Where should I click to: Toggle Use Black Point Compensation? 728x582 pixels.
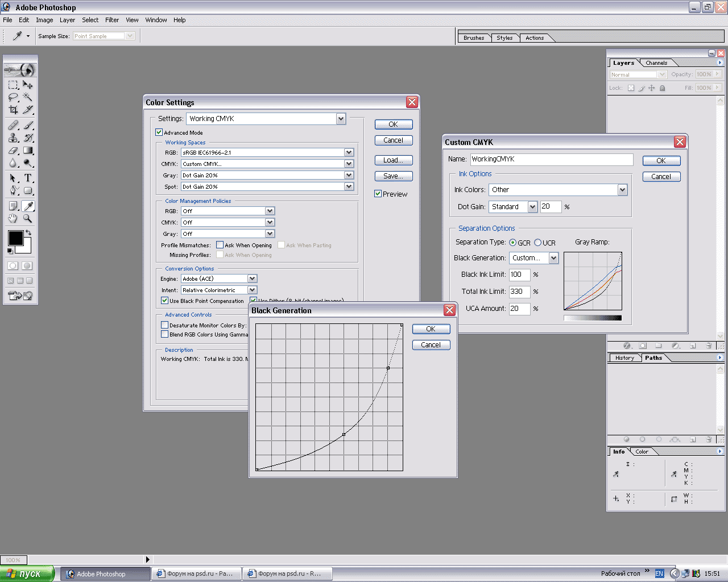coord(164,301)
